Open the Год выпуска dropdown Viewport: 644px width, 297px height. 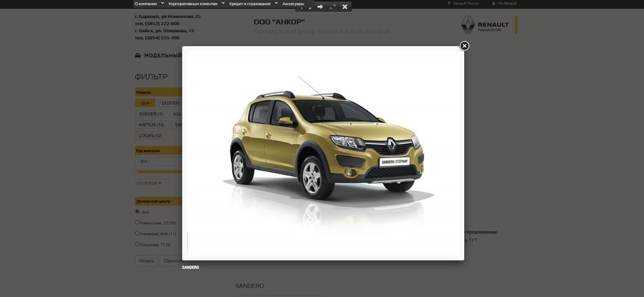[158, 161]
